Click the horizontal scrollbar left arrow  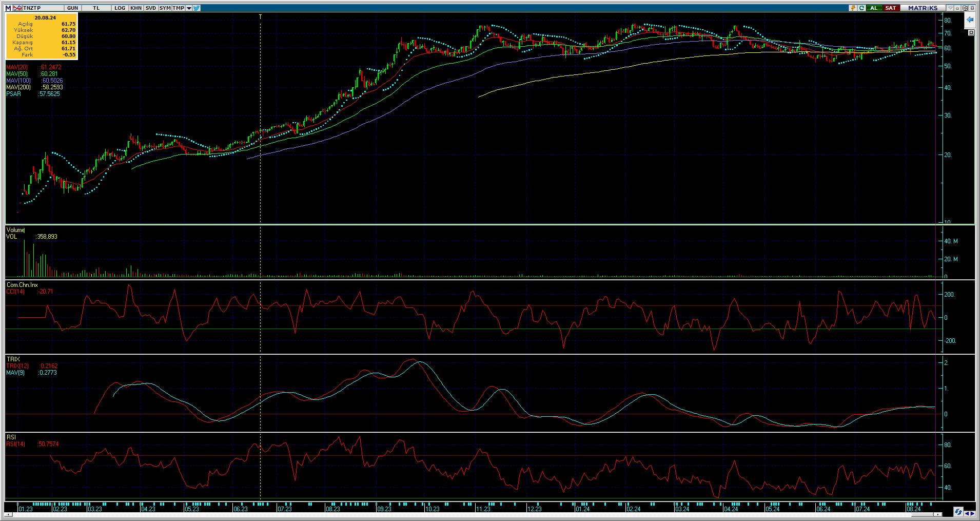[x=8, y=514]
